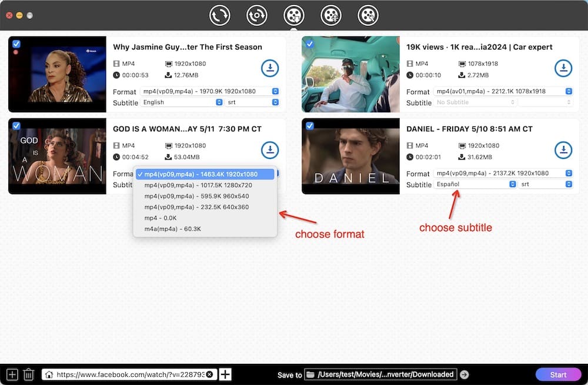
Task: Open the English subtitle language dropdown
Action: (x=182, y=102)
